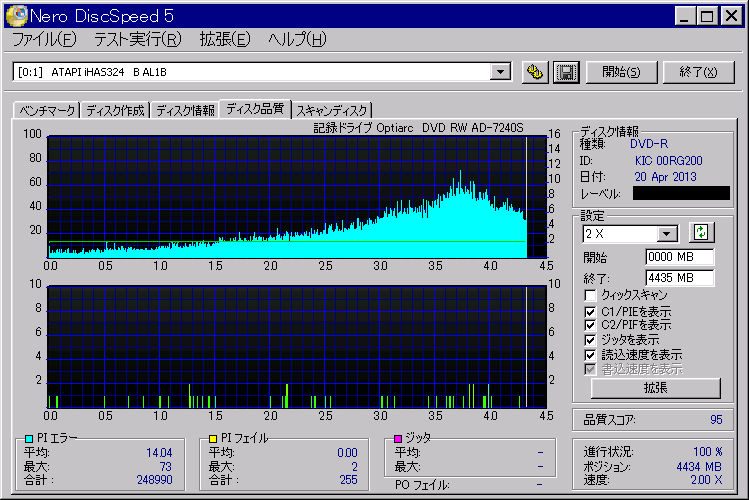The width and height of the screenshot is (749, 500).
Task: Click the progress value 100 %
Action: click(x=707, y=452)
